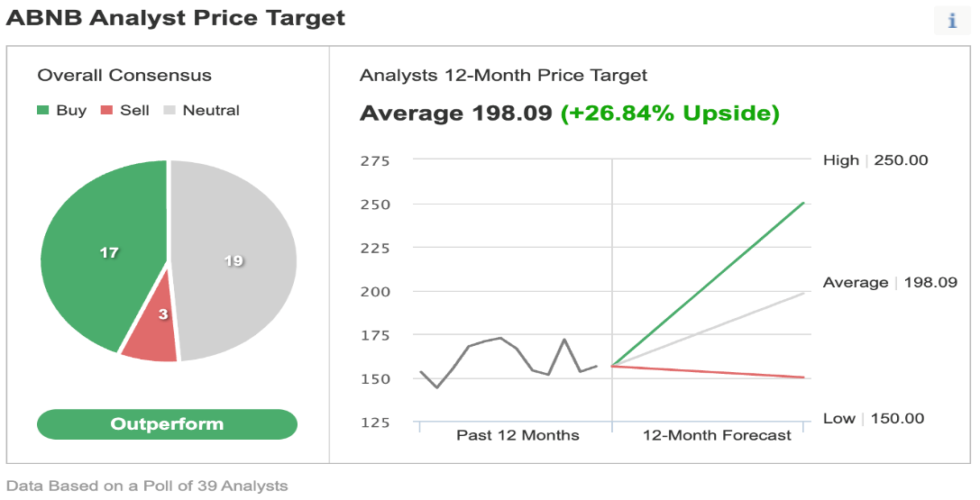The width and height of the screenshot is (980, 500).
Task: Click the green High forecast line
Action: point(708,284)
